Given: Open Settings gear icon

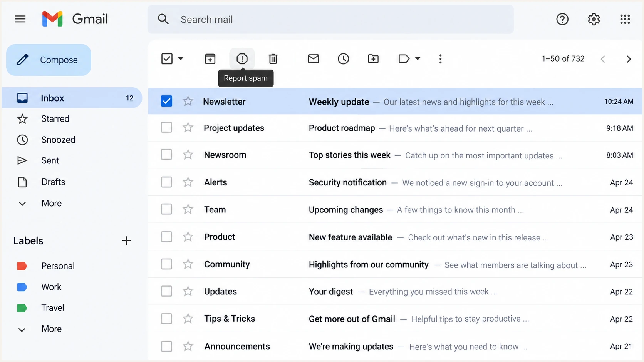Looking at the screenshot, I should pos(594,19).
